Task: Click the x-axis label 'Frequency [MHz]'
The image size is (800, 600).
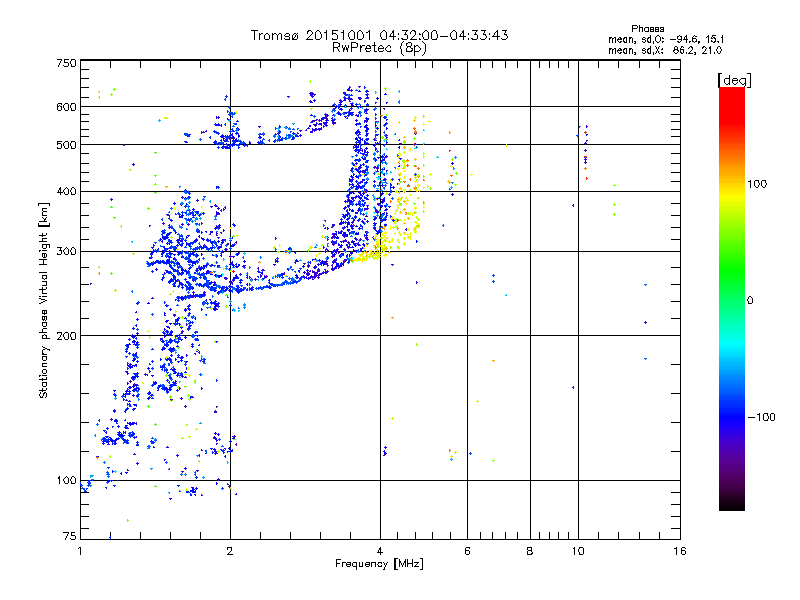Action: [379, 564]
